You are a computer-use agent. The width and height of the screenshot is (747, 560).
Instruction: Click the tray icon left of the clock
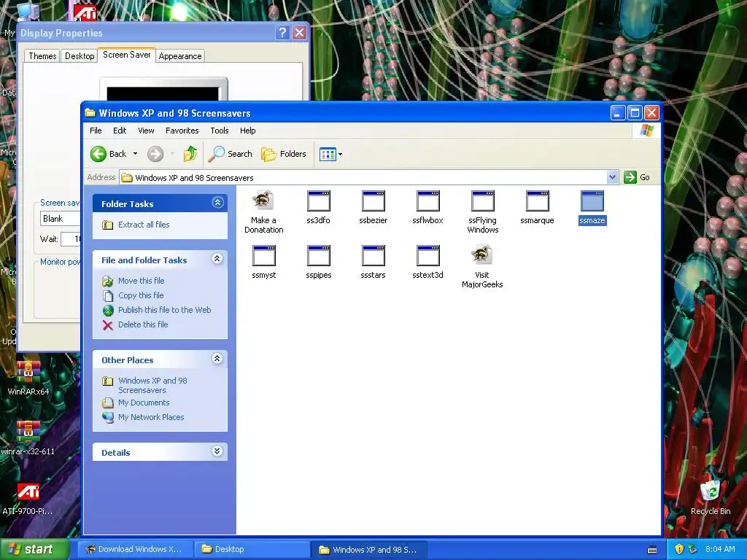pyautogui.click(x=693, y=549)
